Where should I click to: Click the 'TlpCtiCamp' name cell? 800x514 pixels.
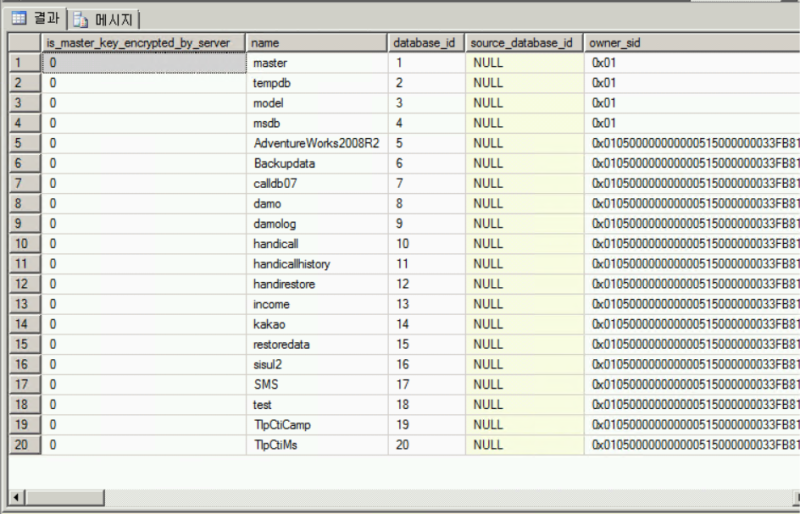pos(317,425)
